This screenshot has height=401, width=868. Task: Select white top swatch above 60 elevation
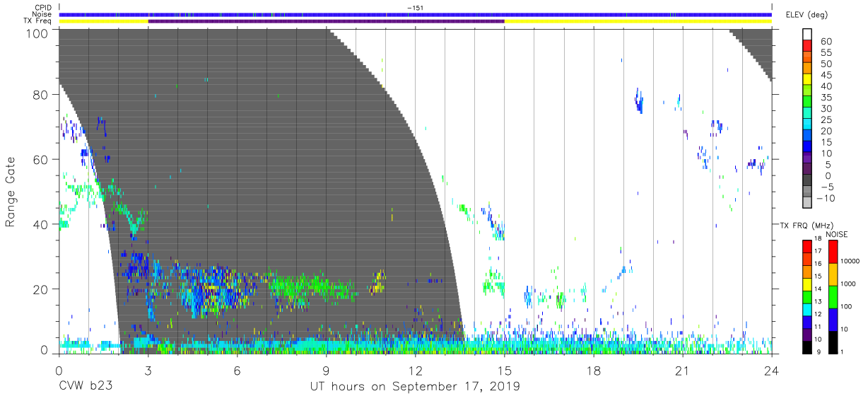(x=809, y=35)
